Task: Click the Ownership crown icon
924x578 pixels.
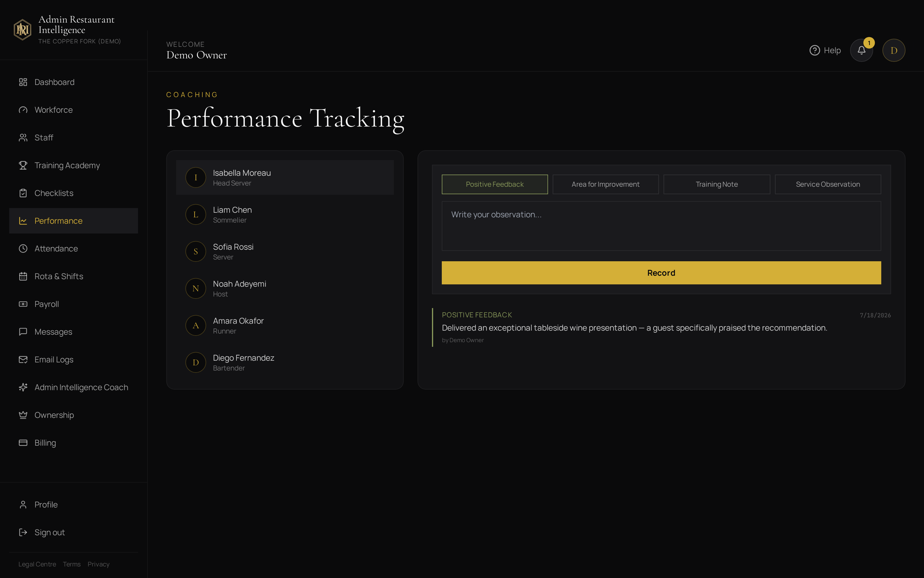Action: pyautogui.click(x=23, y=415)
